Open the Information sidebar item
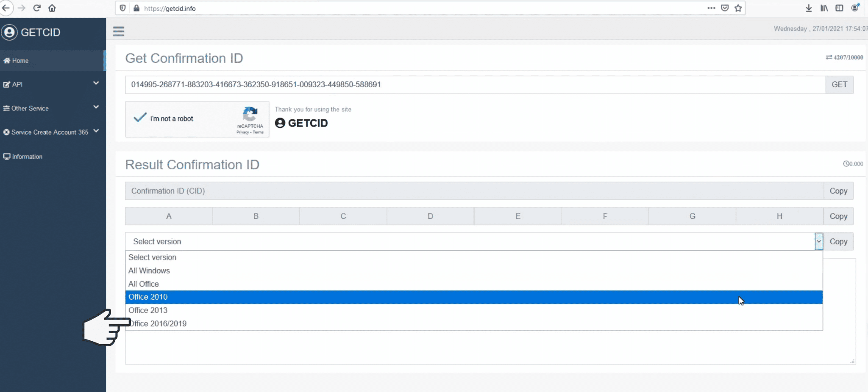 (27, 157)
